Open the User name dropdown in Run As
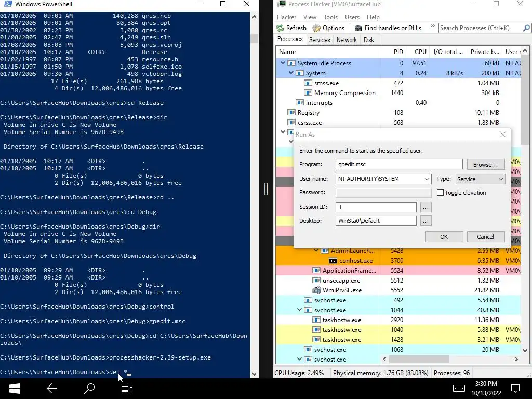The width and height of the screenshot is (532, 399). pos(427,179)
